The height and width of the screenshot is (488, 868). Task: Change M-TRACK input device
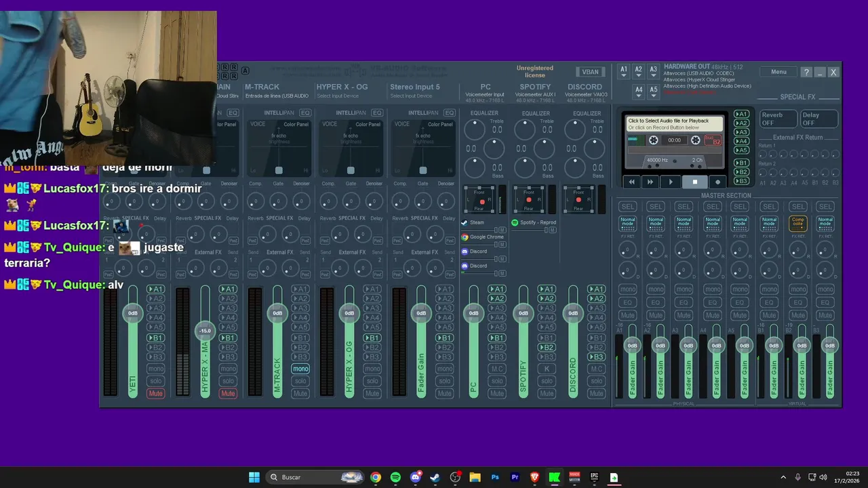pos(277,96)
